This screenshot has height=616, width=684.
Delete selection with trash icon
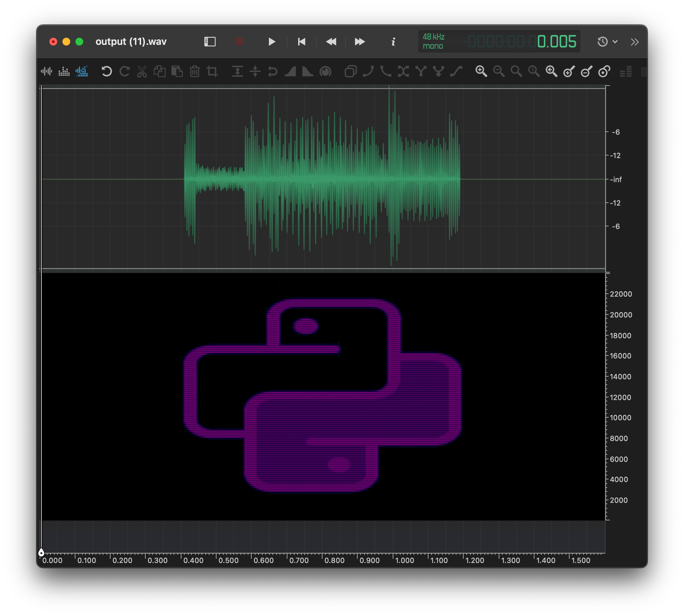(x=195, y=72)
